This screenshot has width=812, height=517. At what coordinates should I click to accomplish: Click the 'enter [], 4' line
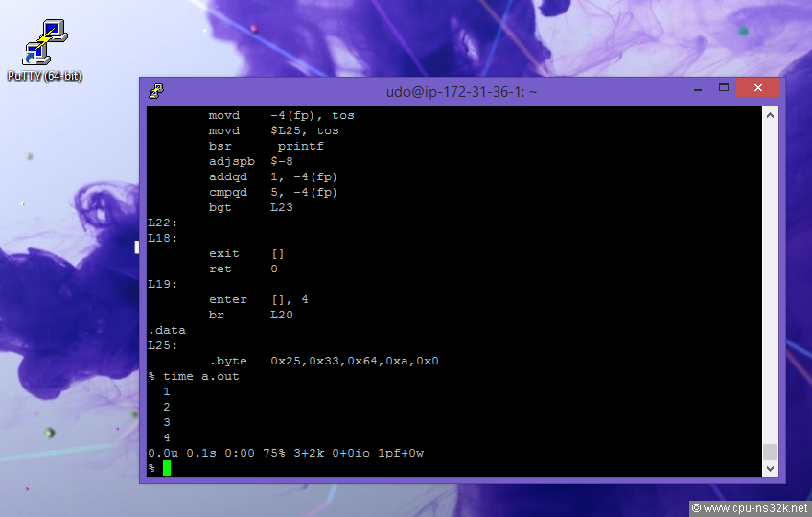pyautogui.click(x=259, y=299)
